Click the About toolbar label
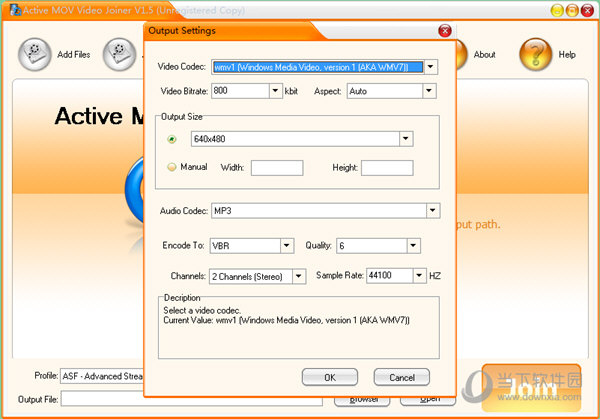Viewport: 600px width, 419px height. (484, 55)
